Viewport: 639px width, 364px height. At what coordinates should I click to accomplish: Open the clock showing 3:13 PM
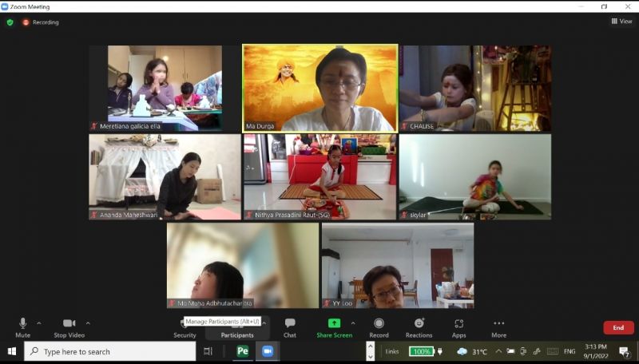coord(596,351)
